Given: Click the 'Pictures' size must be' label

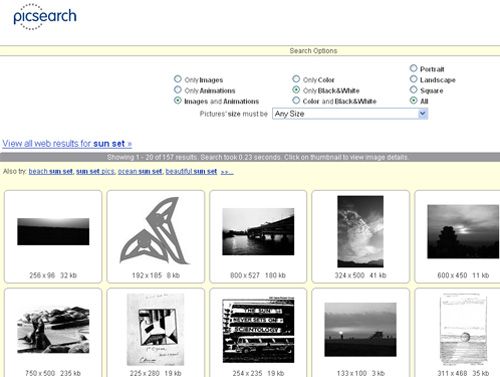Looking at the screenshot, I should (234, 114).
